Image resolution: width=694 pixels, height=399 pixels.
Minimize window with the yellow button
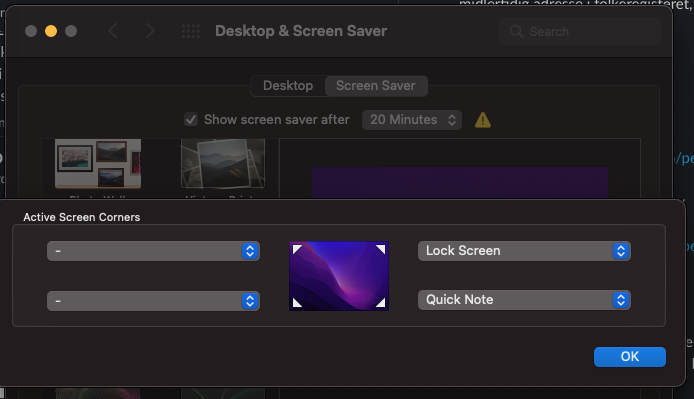click(x=51, y=31)
